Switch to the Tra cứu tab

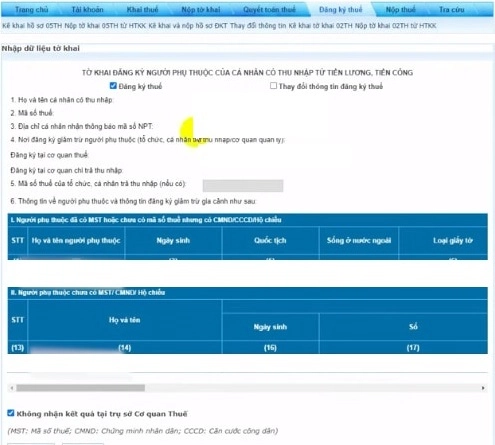tap(452, 9)
